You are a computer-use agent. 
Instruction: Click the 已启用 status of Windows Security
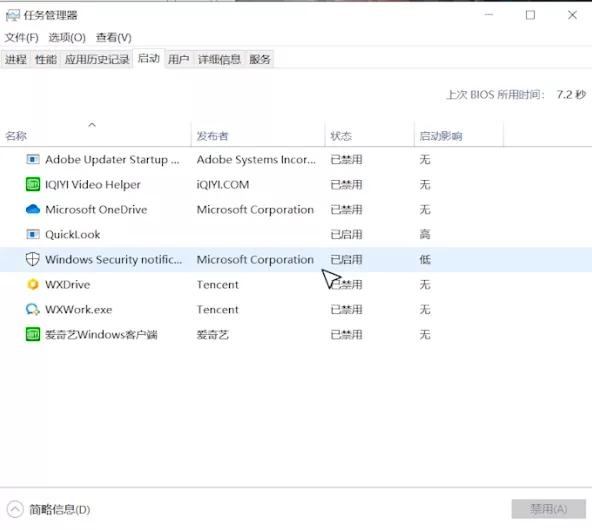pos(346,259)
